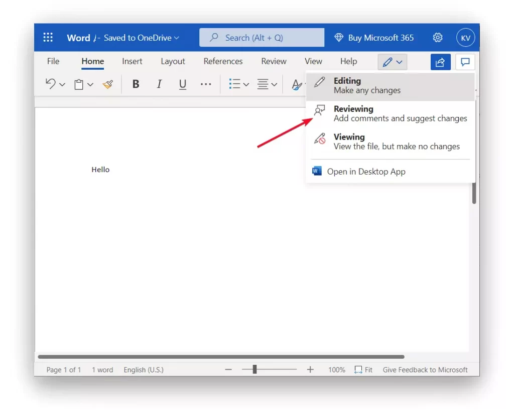
Task: Click the paragraph alignment icon
Action: [x=263, y=84]
